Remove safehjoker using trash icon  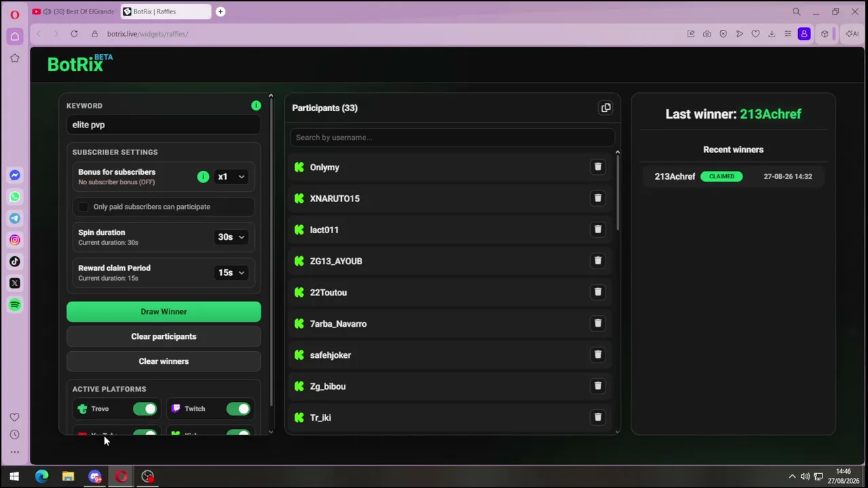point(597,354)
